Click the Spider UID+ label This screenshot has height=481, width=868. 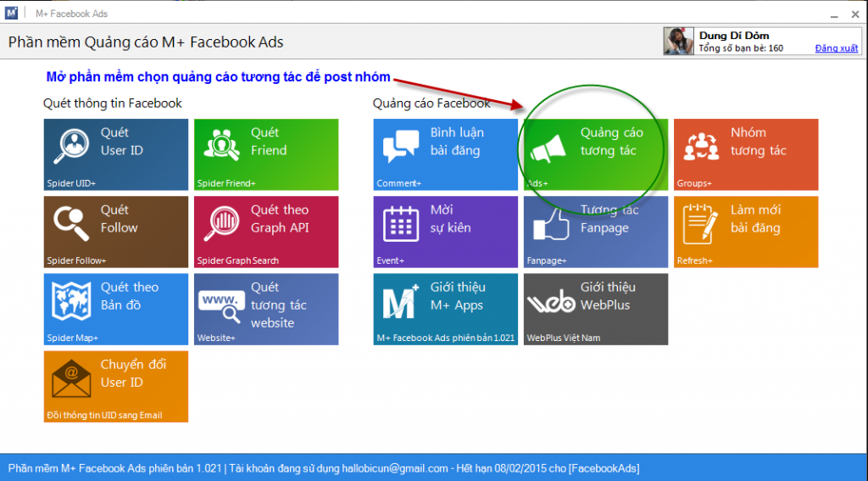pos(71,183)
